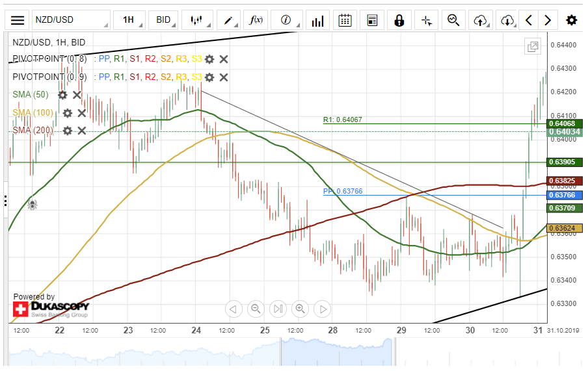Click the highlighted range in overview timeline
The image size is (588, 371).
pyautogui.click(x=337, y=352)
